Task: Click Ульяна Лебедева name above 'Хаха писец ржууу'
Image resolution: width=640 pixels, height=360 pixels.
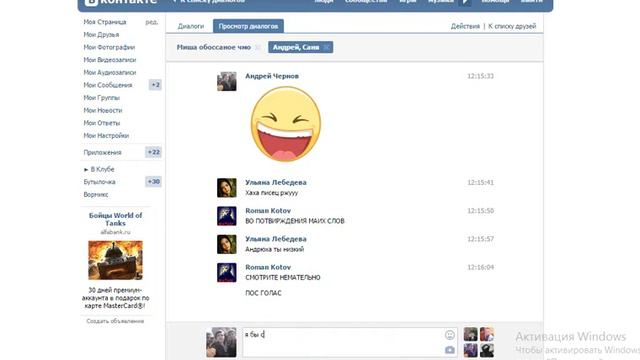Action: click(276, 182)
